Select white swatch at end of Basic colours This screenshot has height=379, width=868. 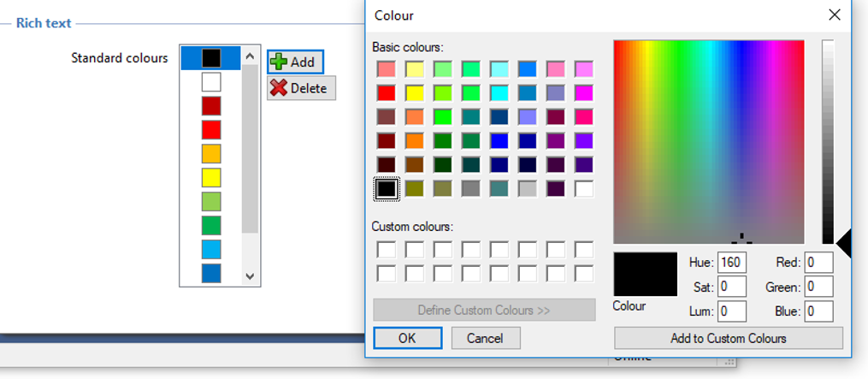tap(584, 189)
